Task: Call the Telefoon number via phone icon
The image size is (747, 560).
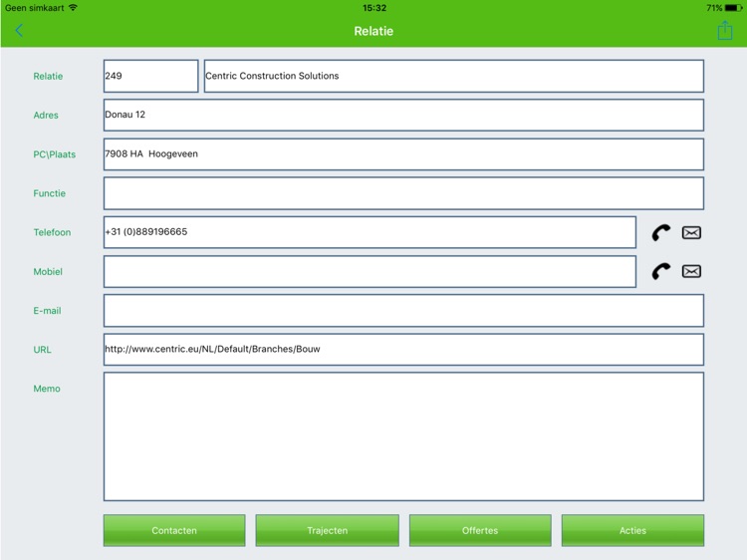Action: (660, 232)
